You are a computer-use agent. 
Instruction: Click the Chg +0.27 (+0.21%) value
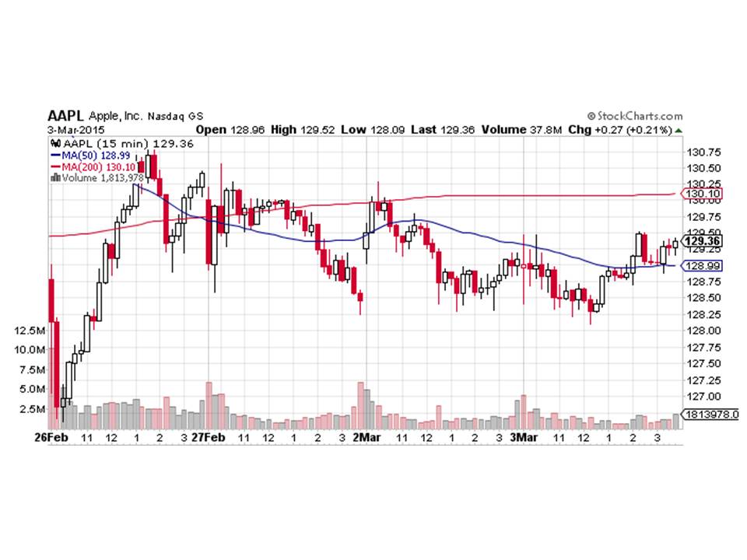pyautogui.click(x=620, y=130)
